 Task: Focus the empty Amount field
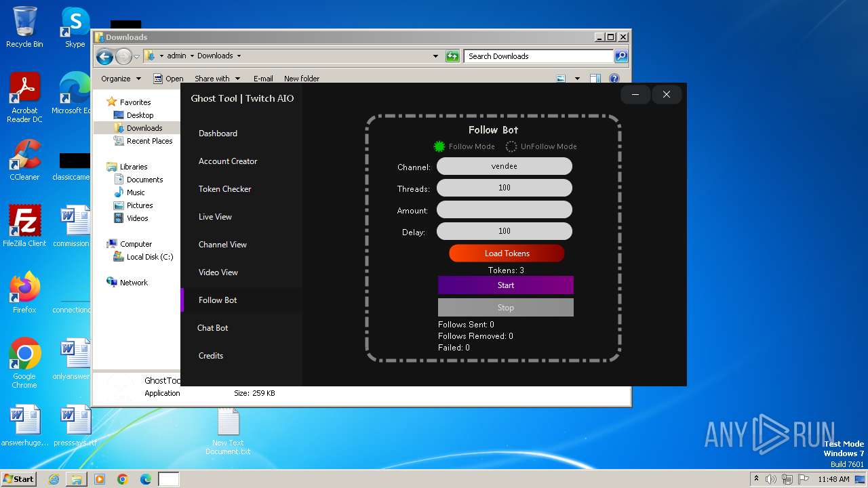pos(505,209)
